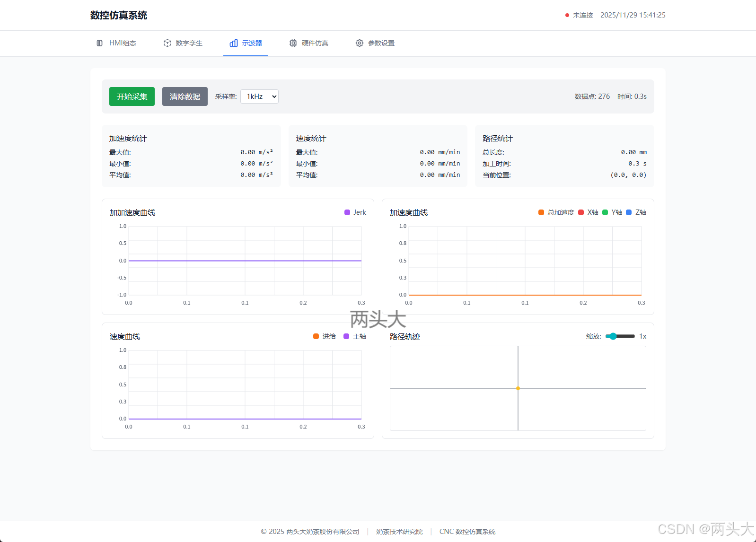This screenshot has width=756, height=542.
Task: Click the 加工时间 value 0.3 s
Action: pos(637,164)
